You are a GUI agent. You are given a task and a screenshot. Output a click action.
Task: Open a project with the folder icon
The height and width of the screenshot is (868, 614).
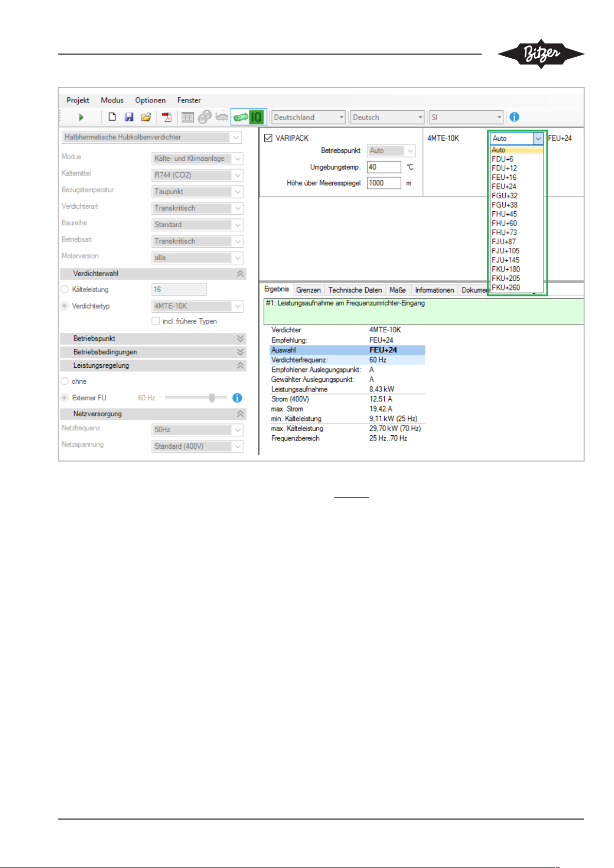146,117
